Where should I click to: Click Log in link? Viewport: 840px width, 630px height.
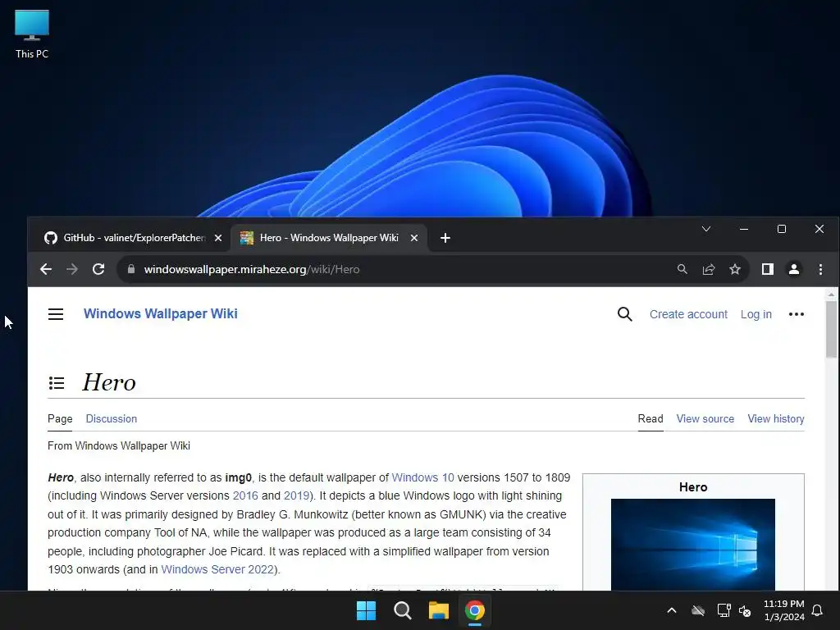coord(756,314)
